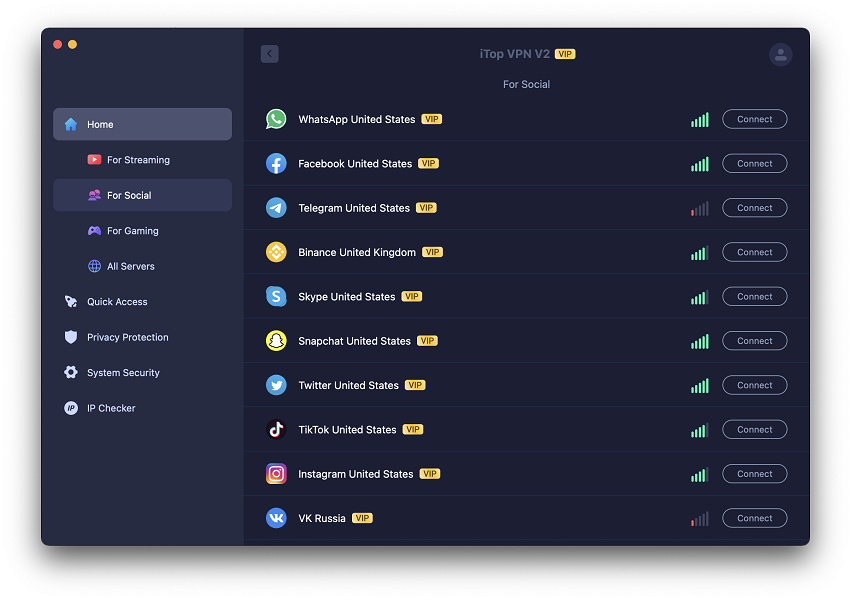Click the System Security gear icon

[x=71, y=372]
